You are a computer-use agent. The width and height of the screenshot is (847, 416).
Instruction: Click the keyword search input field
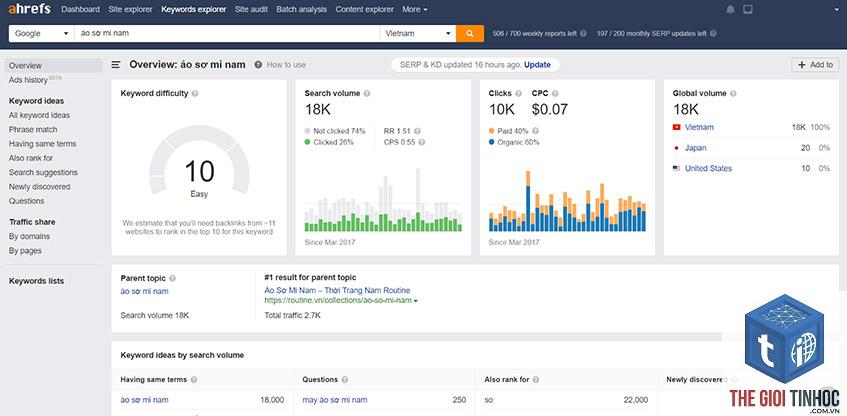[227, 33]
